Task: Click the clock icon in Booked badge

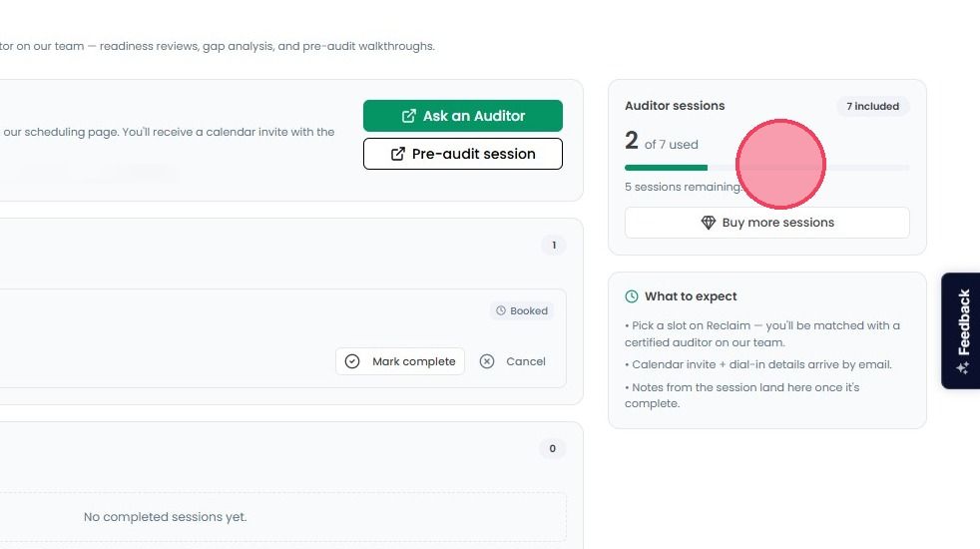Action: pos(501,310)
